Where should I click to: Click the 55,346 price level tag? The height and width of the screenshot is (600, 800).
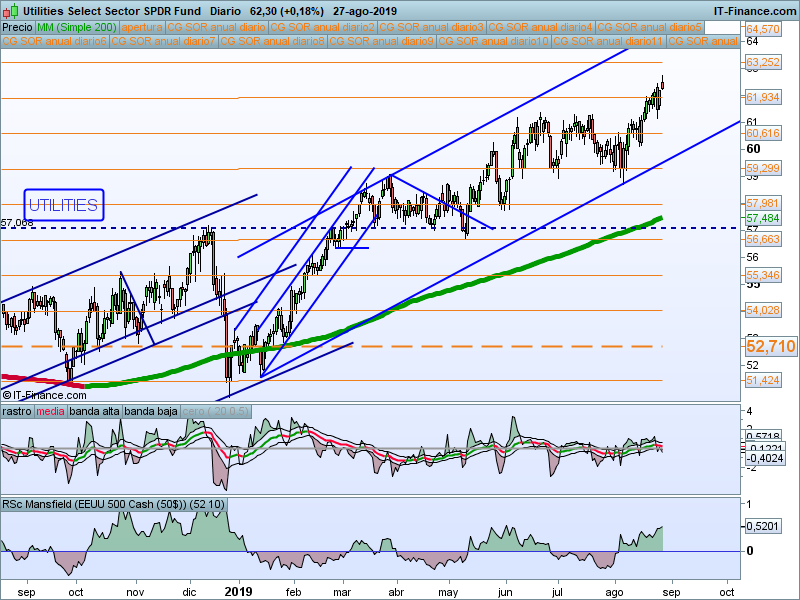[x=763, y=276]
